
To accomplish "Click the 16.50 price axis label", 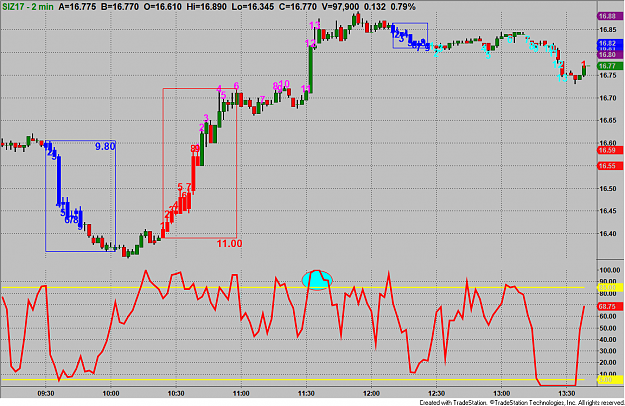I will pos(607,188).
